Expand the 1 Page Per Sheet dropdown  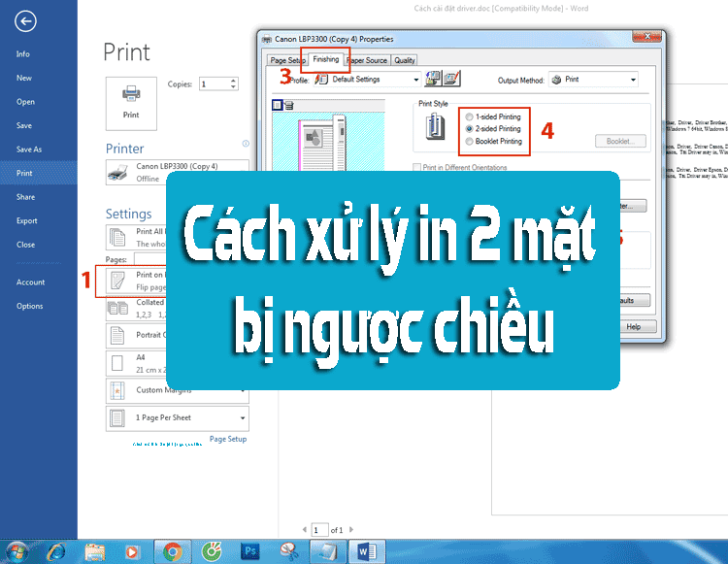[241, 418]
